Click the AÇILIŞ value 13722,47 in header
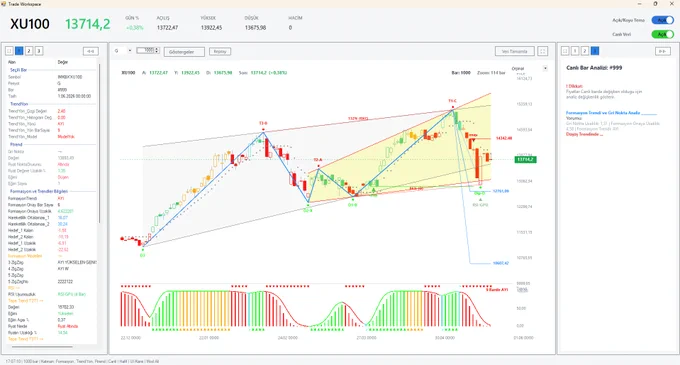The image size is (680, 365). (x=167, y=28)
